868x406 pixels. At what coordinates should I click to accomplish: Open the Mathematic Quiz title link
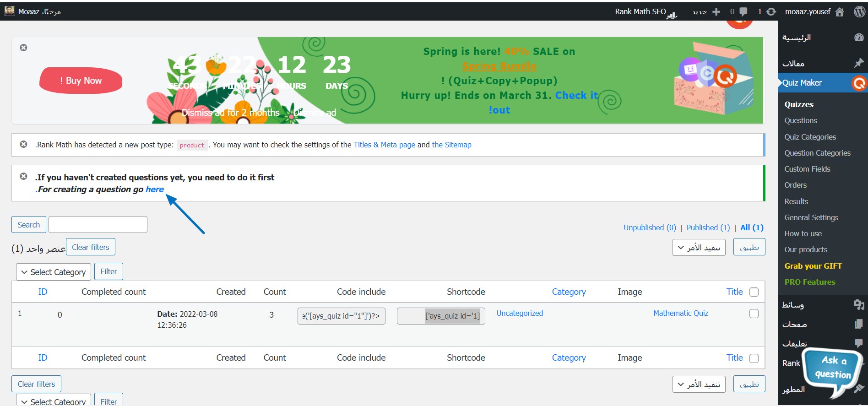(x=681, y=313)
